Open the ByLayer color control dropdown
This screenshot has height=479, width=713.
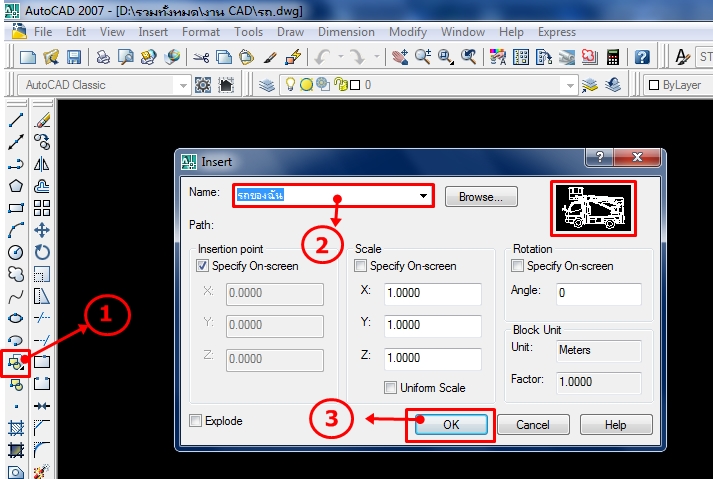(x=678, y=85)
